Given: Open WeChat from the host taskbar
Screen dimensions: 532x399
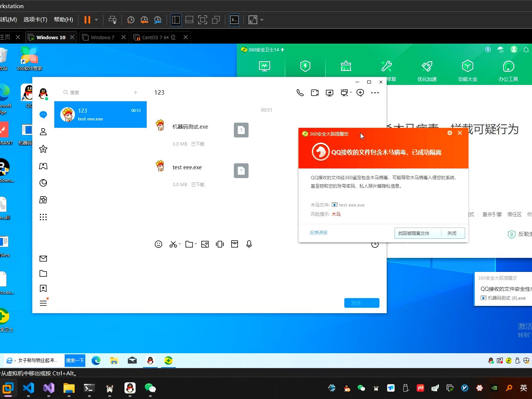Looking at the screenshot, I should coord(150,388).
